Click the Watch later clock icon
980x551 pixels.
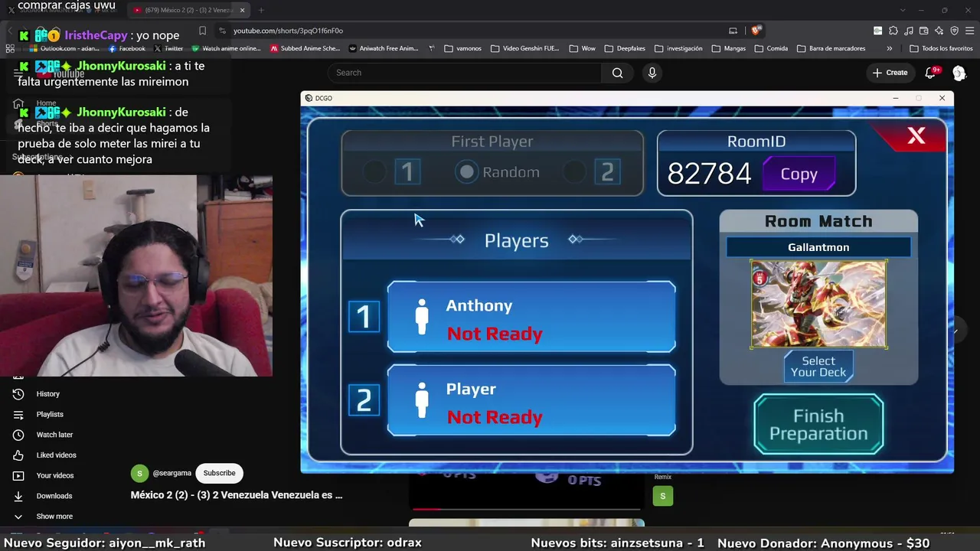pos(18,435)
